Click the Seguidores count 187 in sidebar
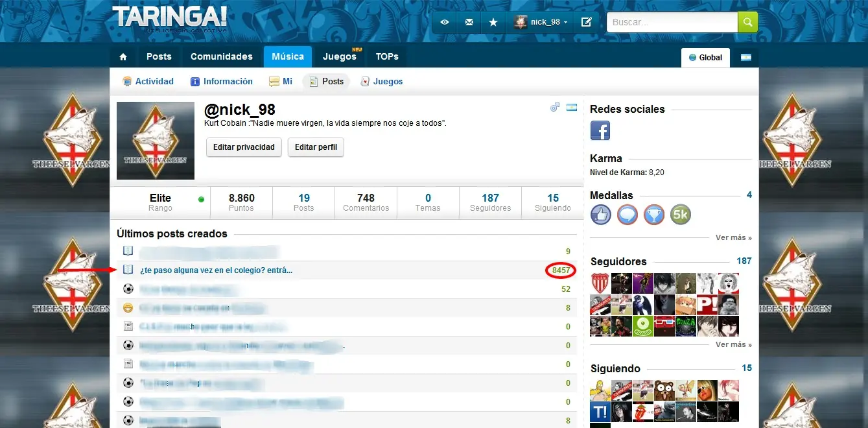This screenshot has height=428, width=868. 744,261
